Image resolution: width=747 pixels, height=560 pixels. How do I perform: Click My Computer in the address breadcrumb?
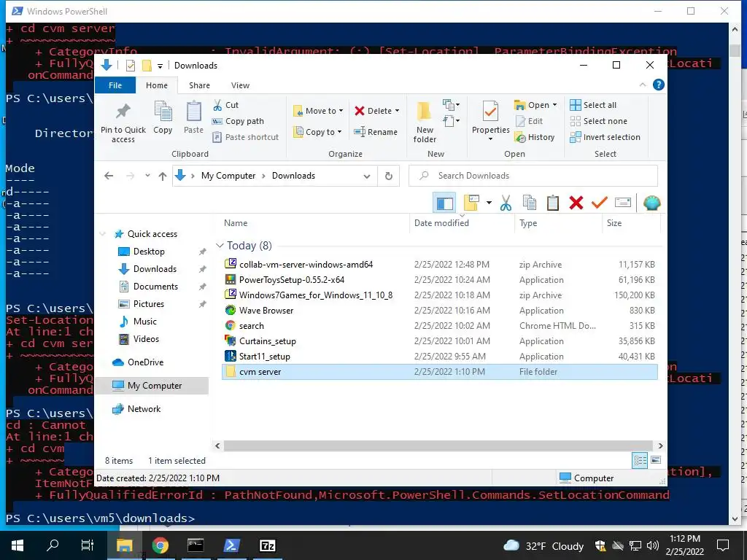[x=228, y=176]
